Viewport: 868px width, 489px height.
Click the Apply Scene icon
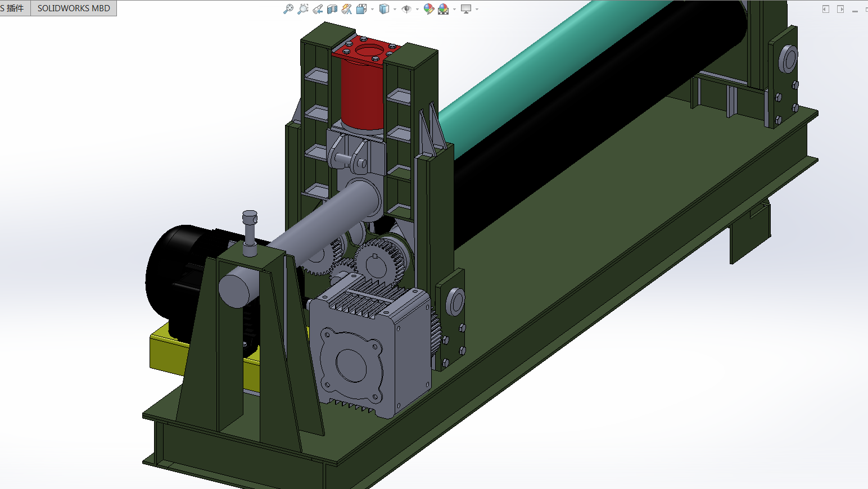[444, 9]
